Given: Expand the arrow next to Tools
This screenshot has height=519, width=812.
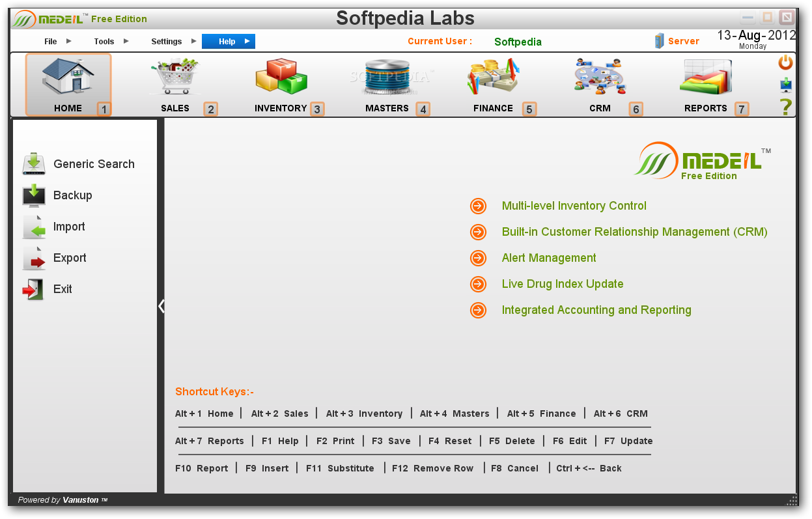Looking at the screenshot, I should (x=126, y=41).
